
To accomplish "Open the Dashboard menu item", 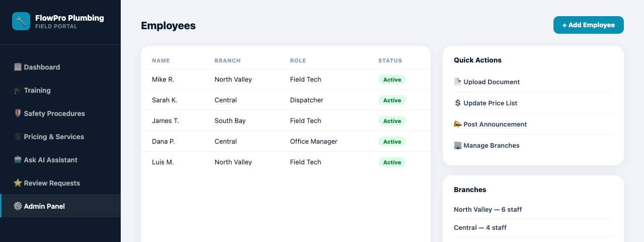I will click(60, 67).
